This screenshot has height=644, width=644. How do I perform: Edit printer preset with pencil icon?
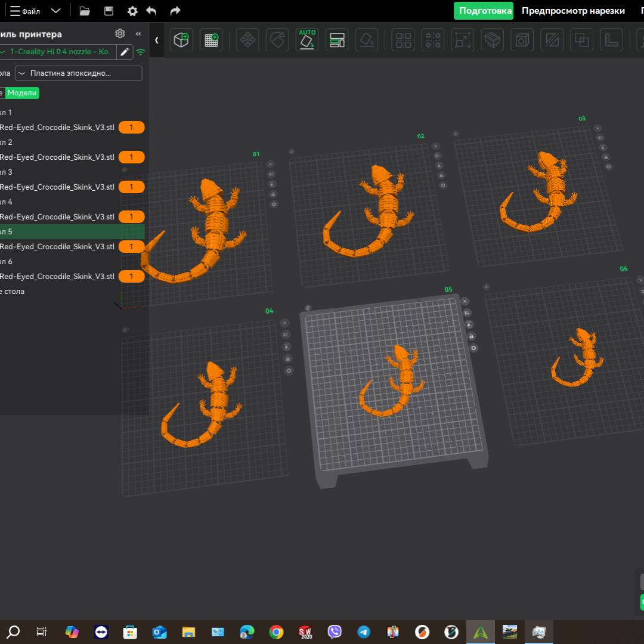125,52
